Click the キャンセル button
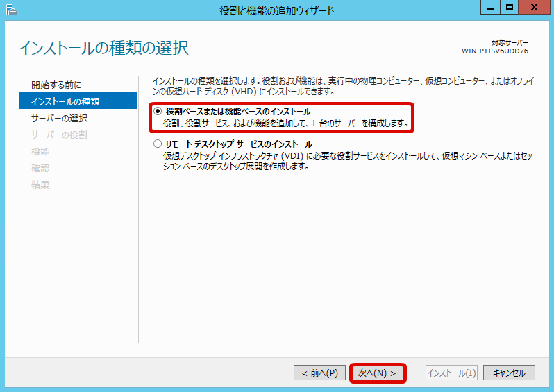This screenshot has height=392, width=554. [509, 373]
